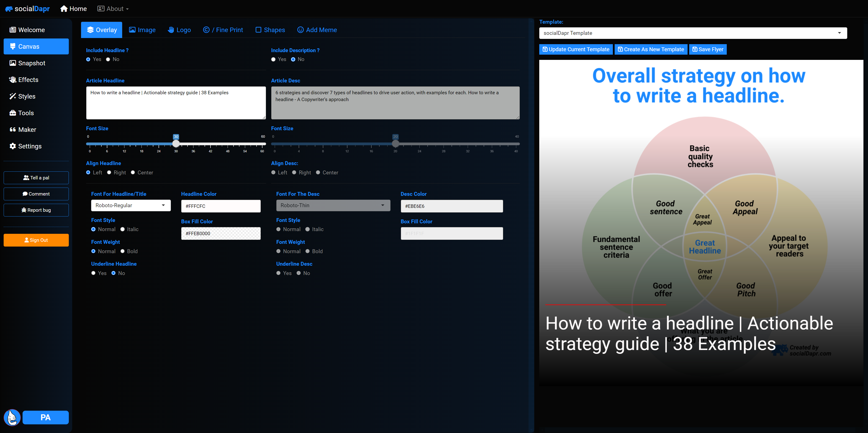
Task: Click the socialDapr logo icon
Action: click(9, 9)
